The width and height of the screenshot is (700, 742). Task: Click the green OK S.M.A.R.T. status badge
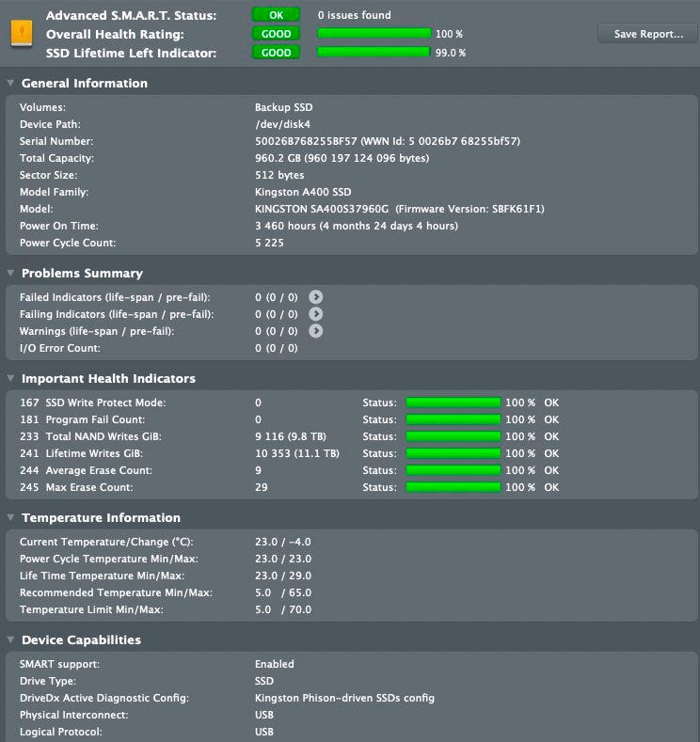(x=276, y=15)
